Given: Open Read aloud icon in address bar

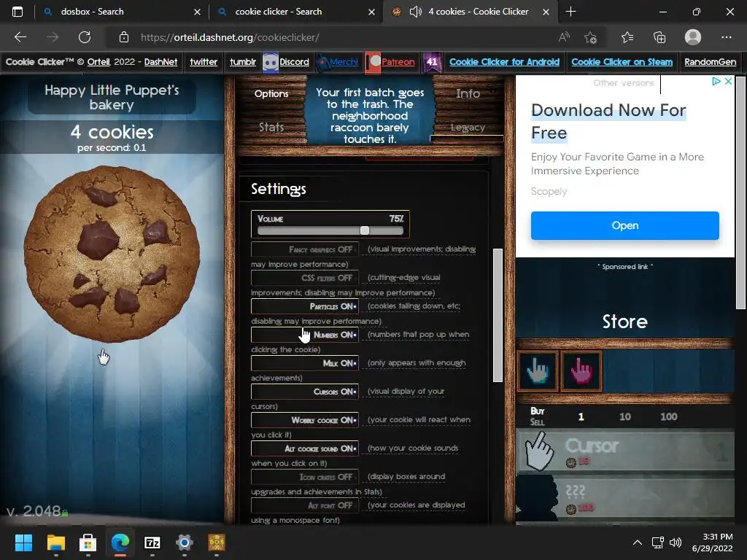Looking at the screenshot, I should click(564, 37).
